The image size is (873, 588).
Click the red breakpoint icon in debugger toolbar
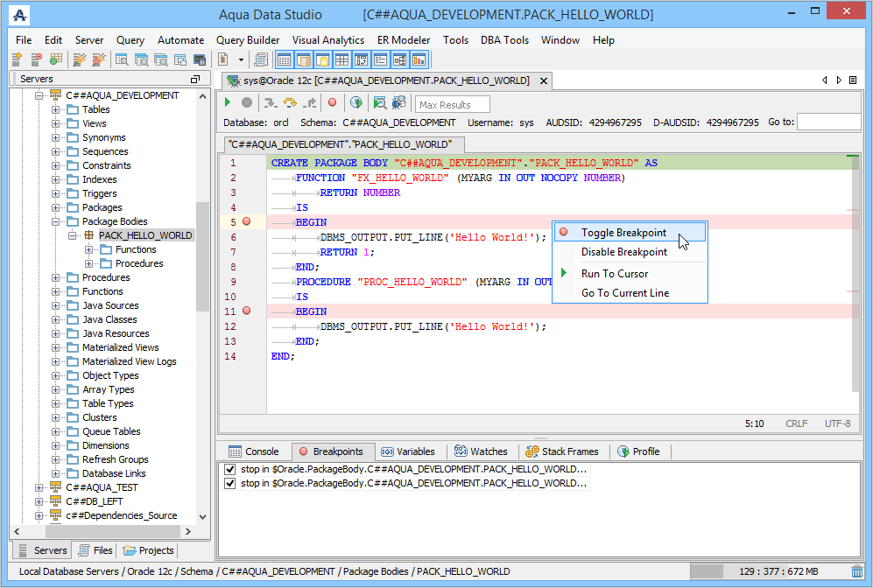pos(332,103)
